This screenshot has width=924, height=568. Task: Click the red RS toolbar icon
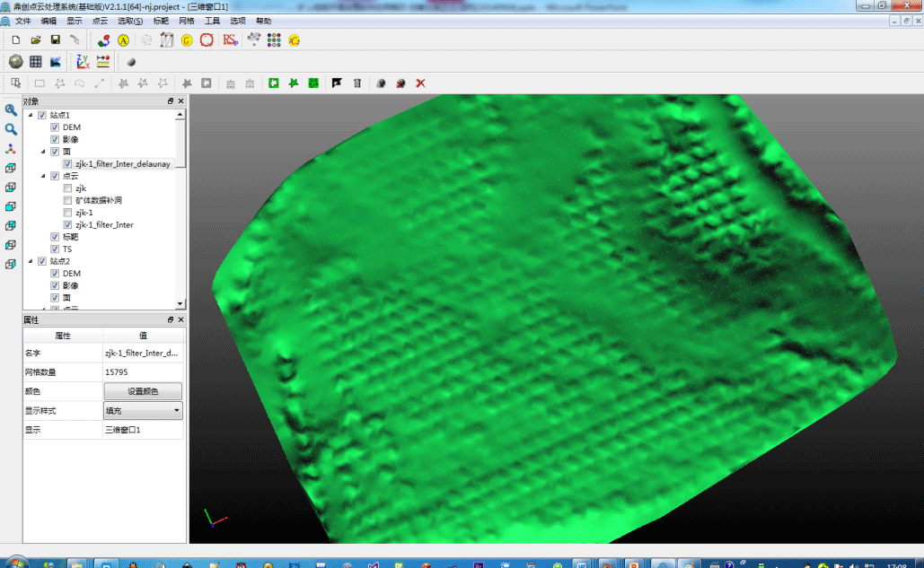[x=230, y=39]
